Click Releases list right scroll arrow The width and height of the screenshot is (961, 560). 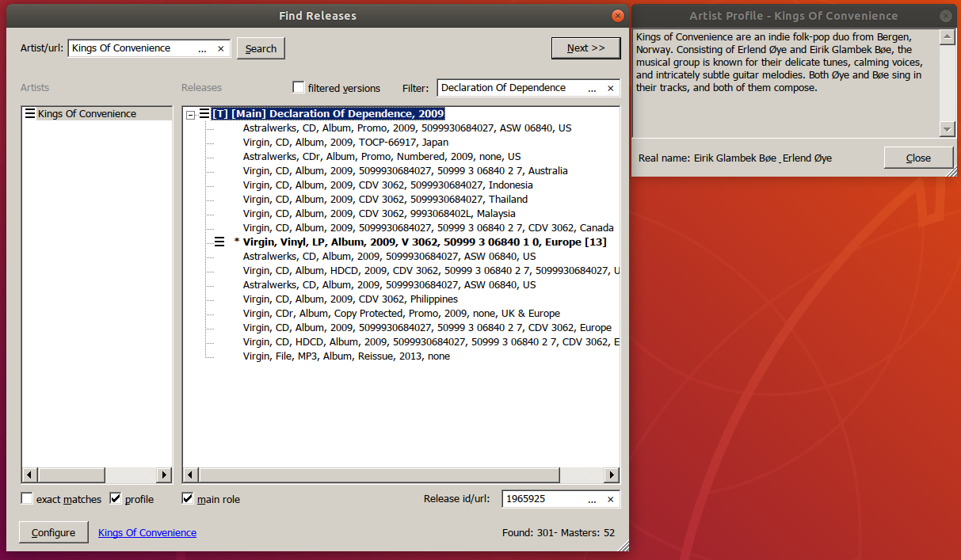click(612, 475)
